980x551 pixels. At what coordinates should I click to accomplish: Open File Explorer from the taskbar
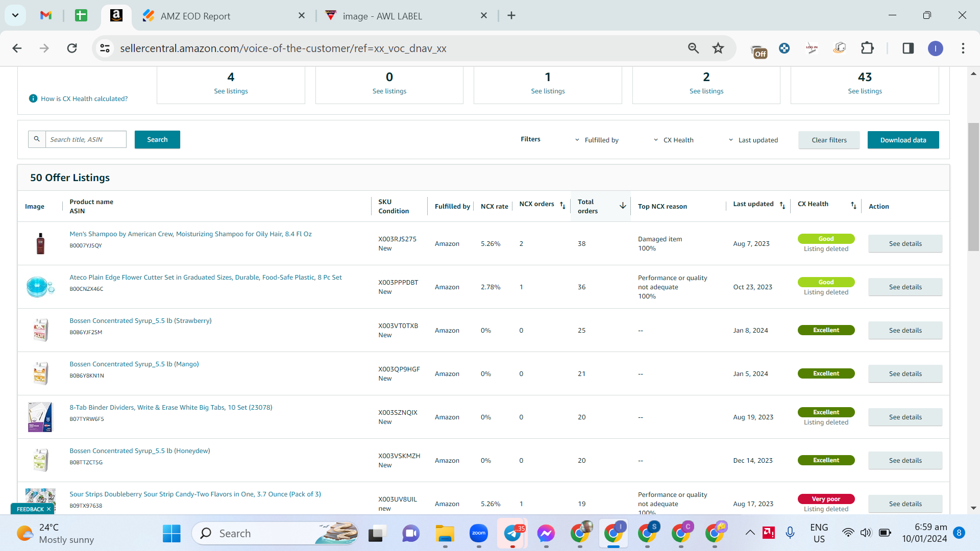pos(445,534)
